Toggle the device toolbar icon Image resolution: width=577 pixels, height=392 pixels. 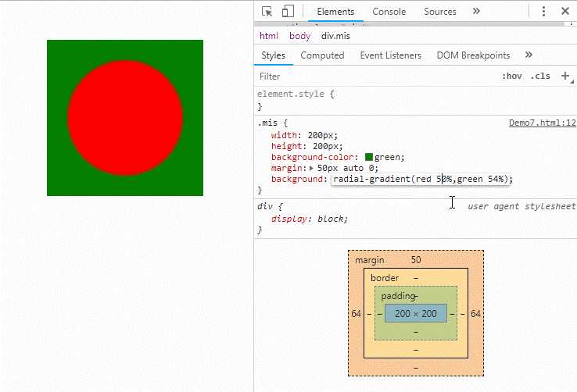pyautogui.click(x=288, y=12)
